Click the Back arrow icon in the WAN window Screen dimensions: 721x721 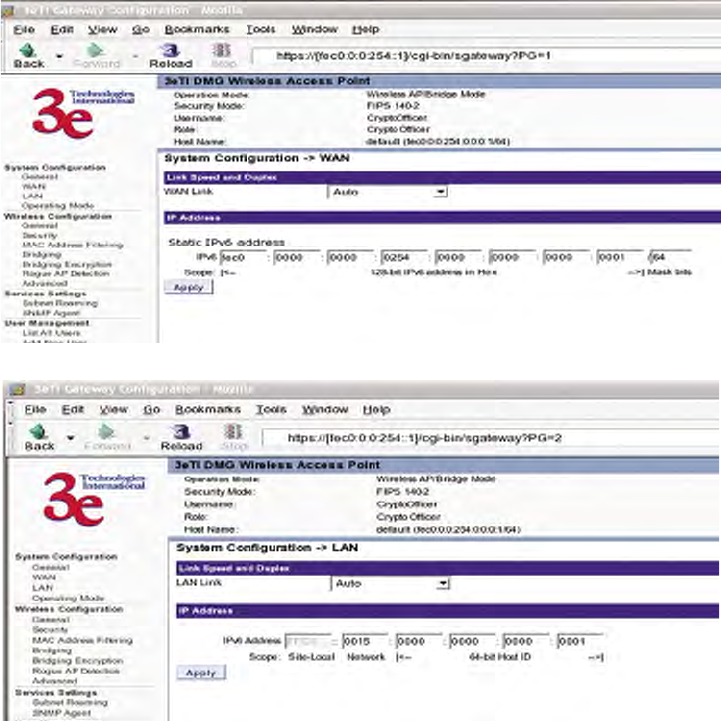[x=28, y=50]
